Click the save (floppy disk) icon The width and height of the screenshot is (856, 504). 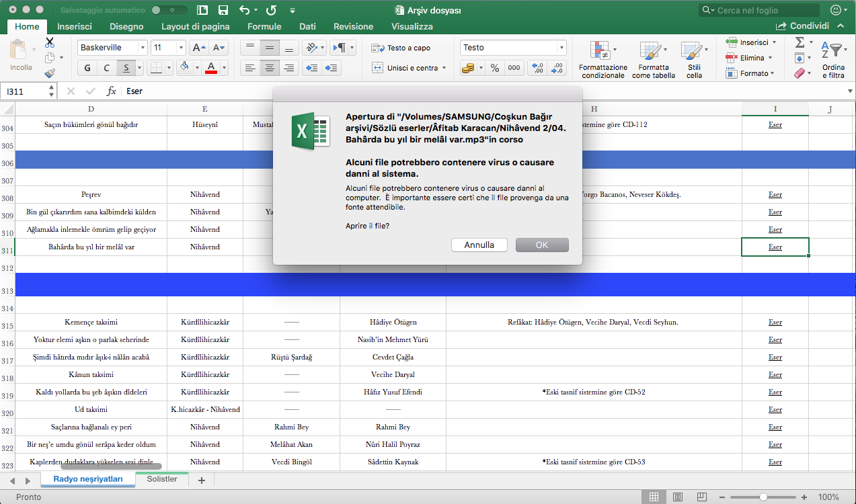click(223, 10)
